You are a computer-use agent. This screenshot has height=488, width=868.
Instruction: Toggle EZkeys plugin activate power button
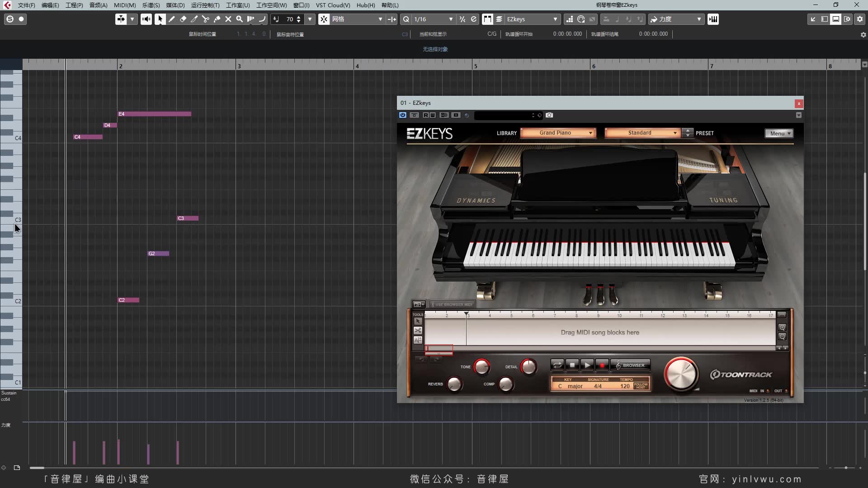pyautogui.click(x=402, y=115)
